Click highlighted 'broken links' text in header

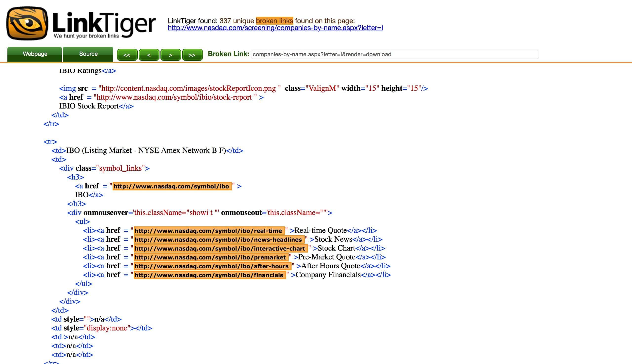275,21
